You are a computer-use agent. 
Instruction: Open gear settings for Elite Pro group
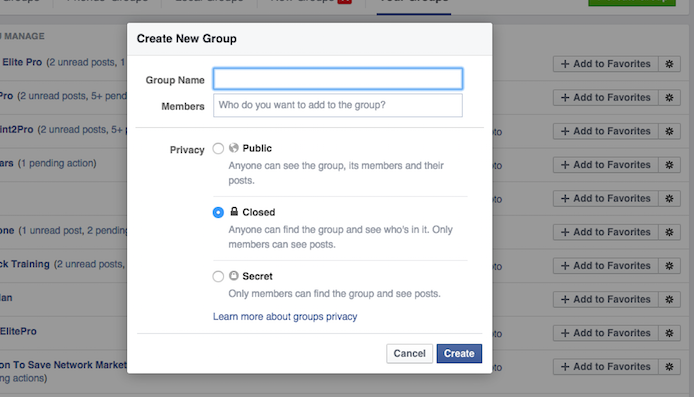[x=669, y=64]
